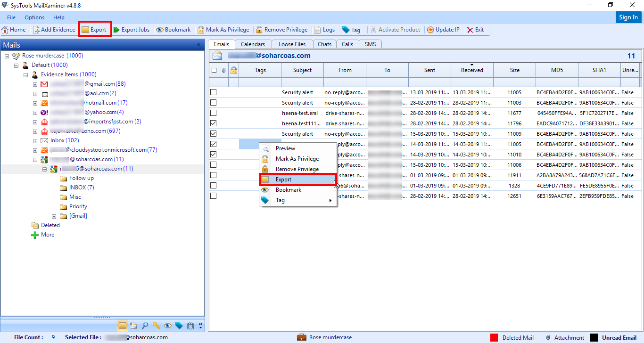Check the first Security alert row checkbox
Viewport: 644px width, 343px height.
tap(214, 92)
